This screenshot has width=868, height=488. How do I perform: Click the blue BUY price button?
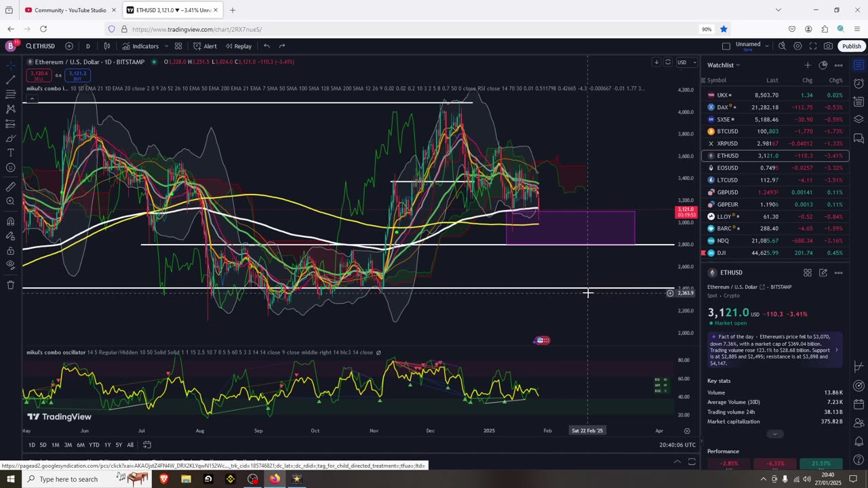[77, 75]
